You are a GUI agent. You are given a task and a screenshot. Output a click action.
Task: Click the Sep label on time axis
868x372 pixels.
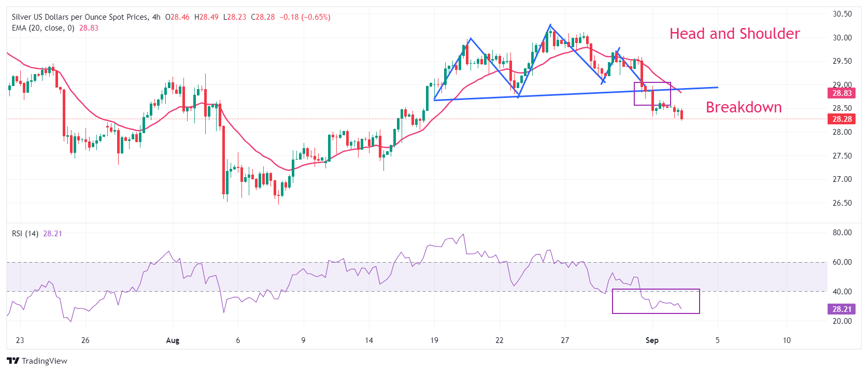[x=652, y=340]
